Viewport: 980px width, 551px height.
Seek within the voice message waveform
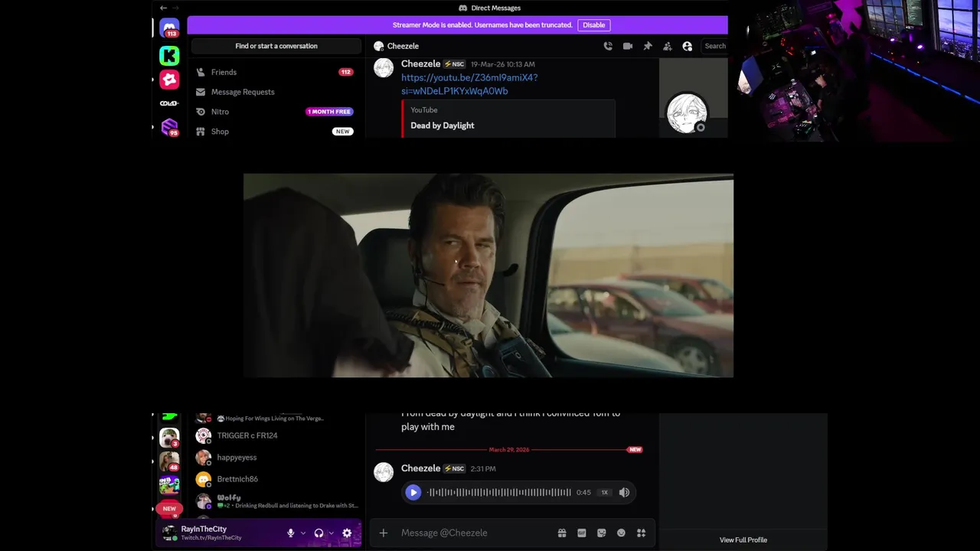pyautogui.click(x=499, y=493)
